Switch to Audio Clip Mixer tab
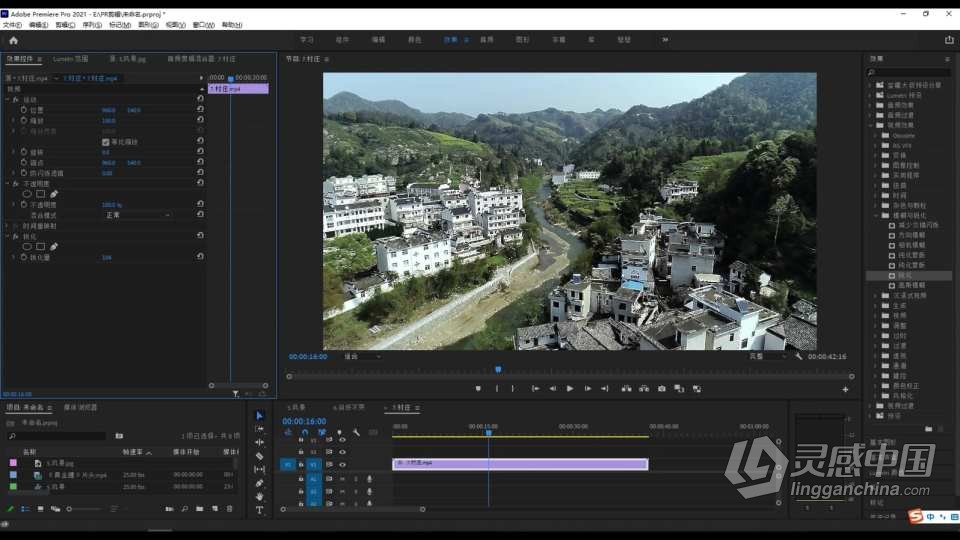Screen dimensions: 960x540 (x=201, y=59)
